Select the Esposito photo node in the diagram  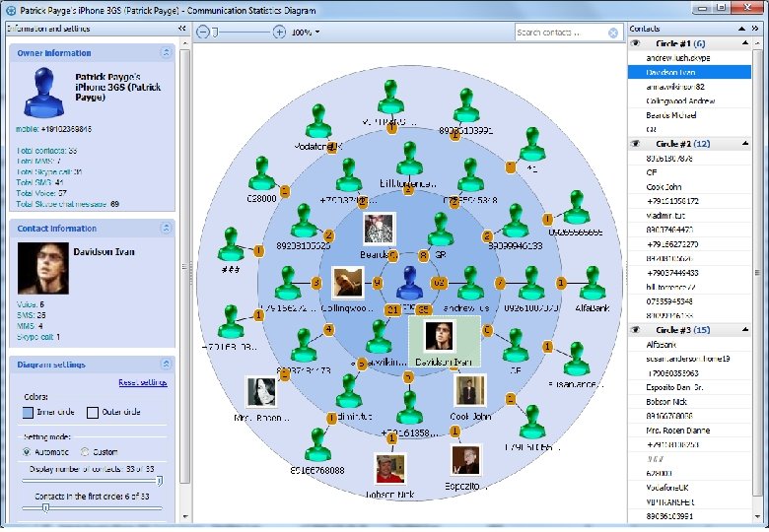[466, 460]
